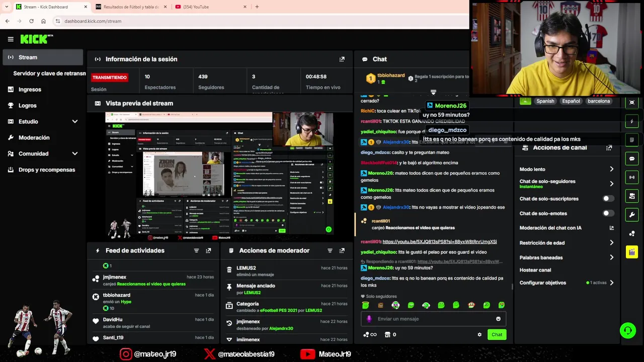Image resolution: width=644 pixels, height=362 pixels.
Task: Focus the Enviar un mensaje input
Action: tap(433, 319)
